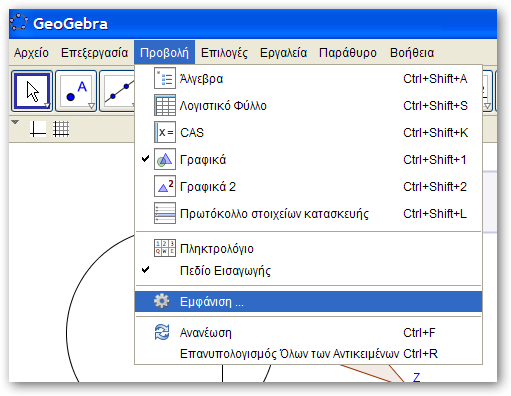The width and height of the screenshot is (511, 396).
Task: Click the CAS view icon
Action: click(x=165, y=132)
